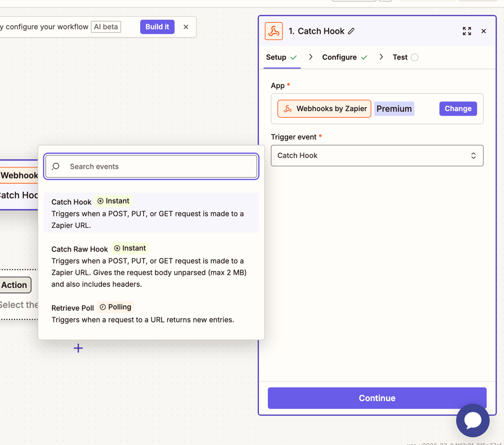The image size is (504, 445).
Task: Open the Trigger event dropdown
Action: [377, 156]
